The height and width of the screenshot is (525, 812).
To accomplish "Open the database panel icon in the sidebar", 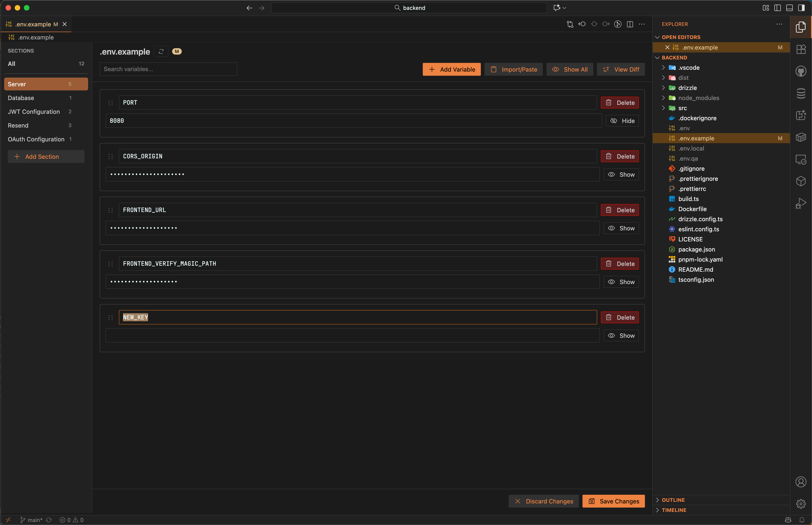I will [800, 93].
